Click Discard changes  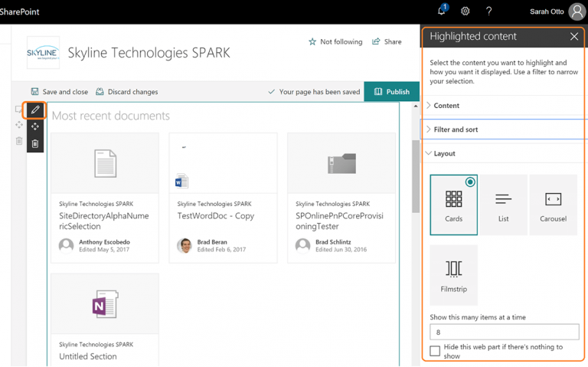coord(126,92)
